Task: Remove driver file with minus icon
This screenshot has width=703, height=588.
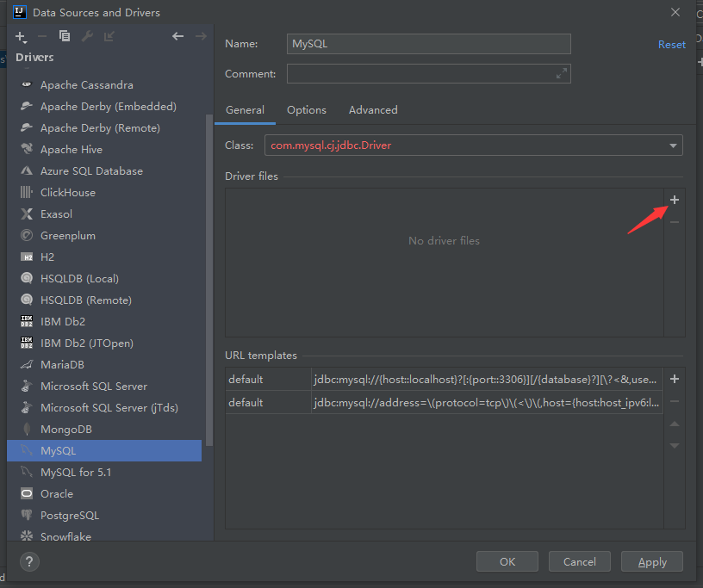Action: [x=675, y=222]
